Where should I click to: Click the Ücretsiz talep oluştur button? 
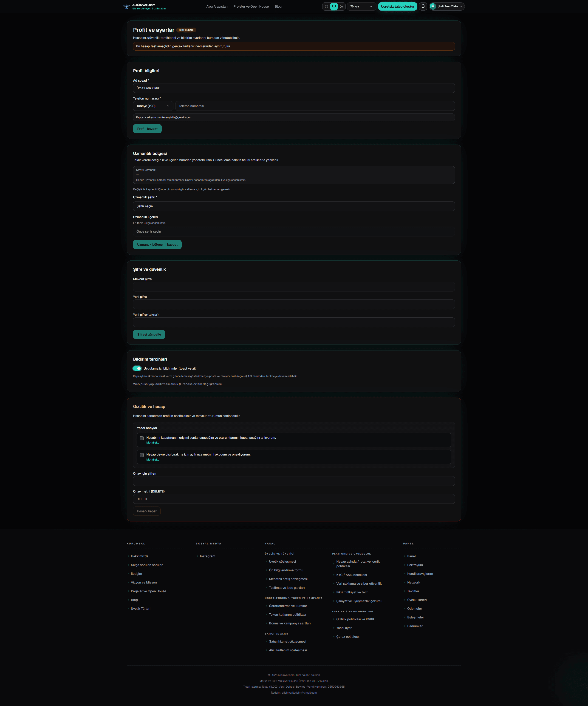coord(398,6)
